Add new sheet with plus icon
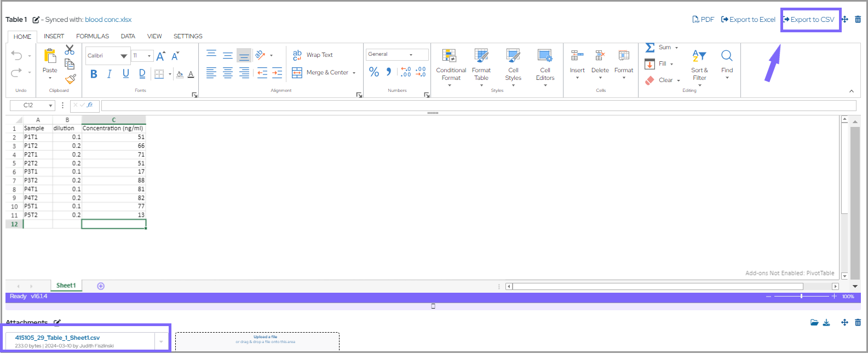Viewport: 868px width, 354px height. point(101,286)
